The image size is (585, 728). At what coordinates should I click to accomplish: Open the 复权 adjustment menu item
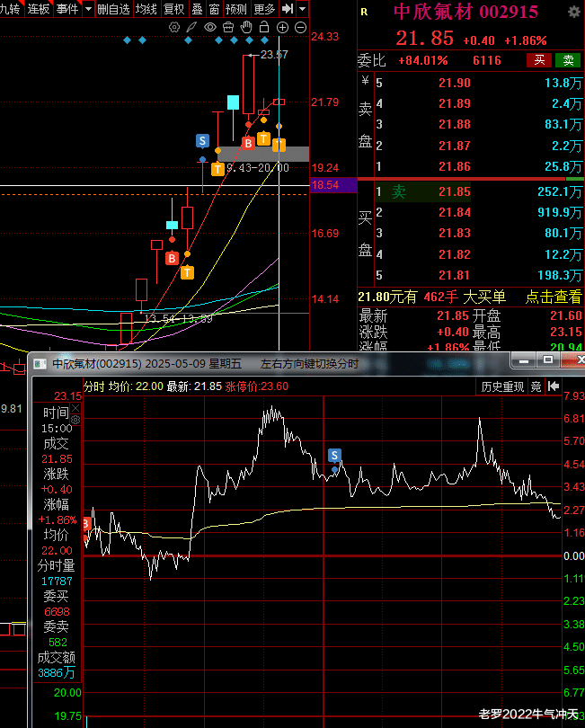[173, 9]
